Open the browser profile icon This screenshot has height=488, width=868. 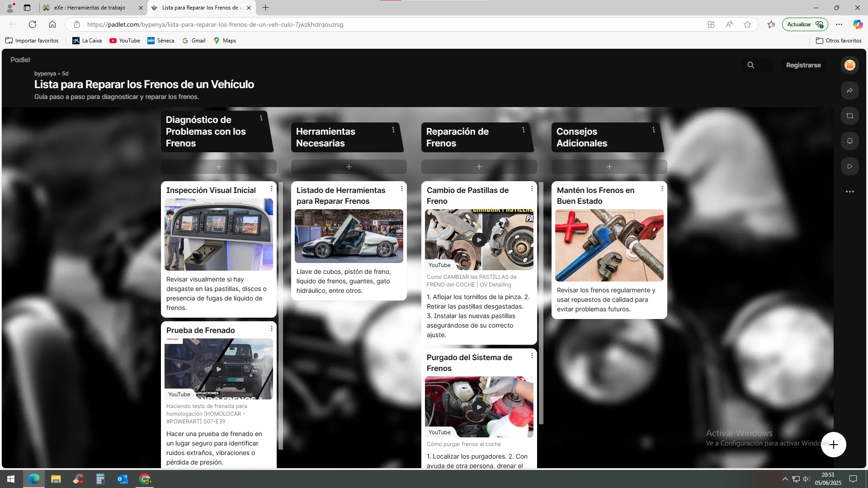[x=9, y=8]
